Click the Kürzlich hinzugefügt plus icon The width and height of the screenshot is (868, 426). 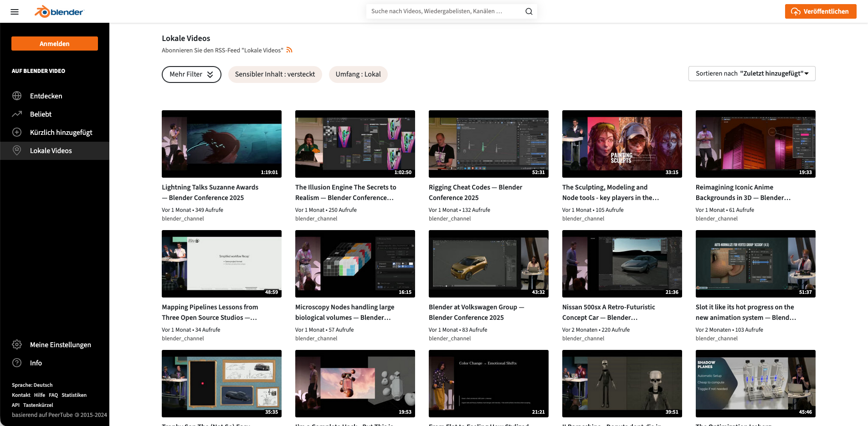pos(17,132)
